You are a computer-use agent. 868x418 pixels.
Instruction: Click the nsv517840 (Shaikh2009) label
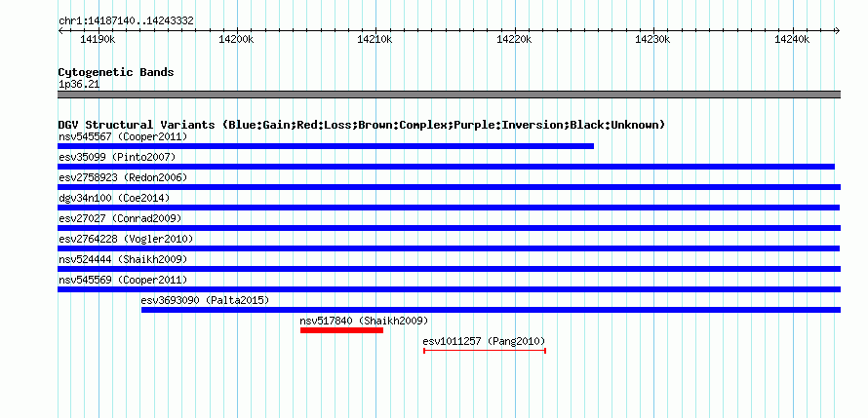(364, 321)
